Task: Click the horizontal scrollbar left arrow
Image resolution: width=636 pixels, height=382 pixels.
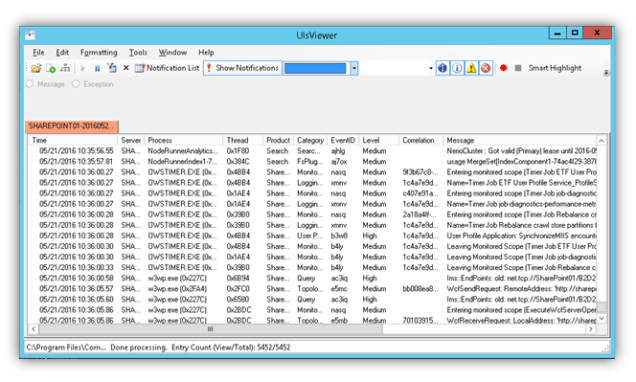Action: pos(33,329)
